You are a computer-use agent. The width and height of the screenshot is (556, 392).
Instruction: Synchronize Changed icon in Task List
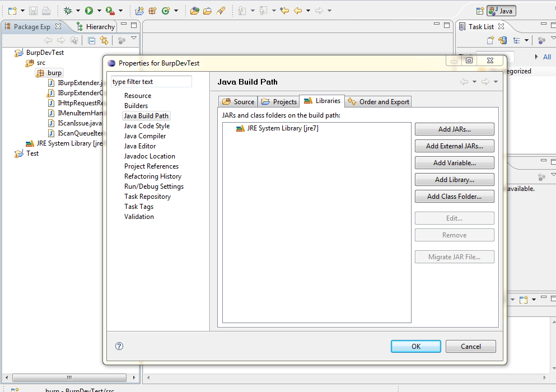502,40
